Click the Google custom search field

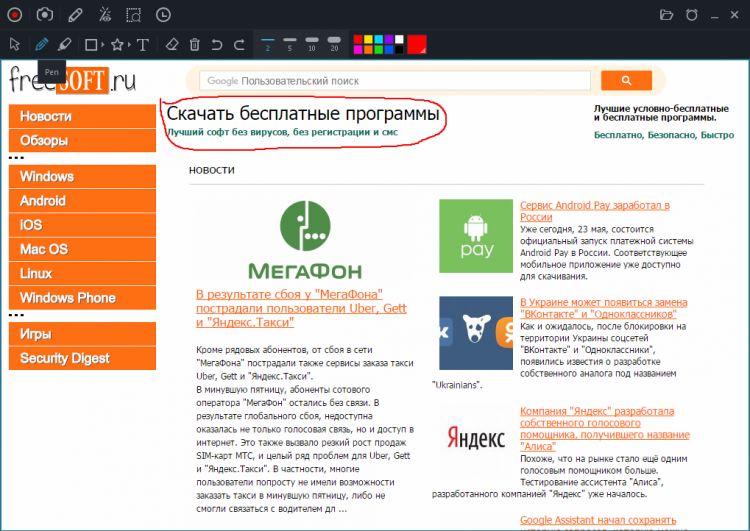point(395,81)
